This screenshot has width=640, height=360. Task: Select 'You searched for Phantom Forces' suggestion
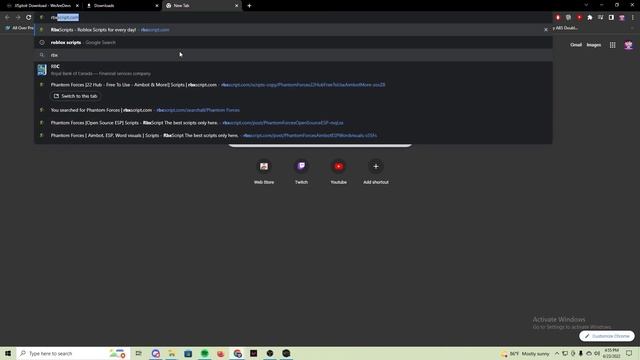[x=293, y=110]
